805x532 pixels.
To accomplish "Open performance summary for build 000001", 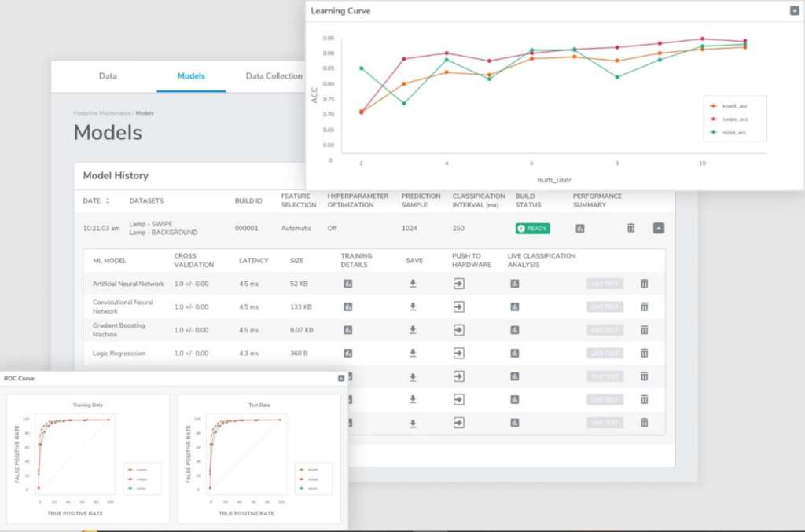I will pyautogui.click(x=580, y=228).
